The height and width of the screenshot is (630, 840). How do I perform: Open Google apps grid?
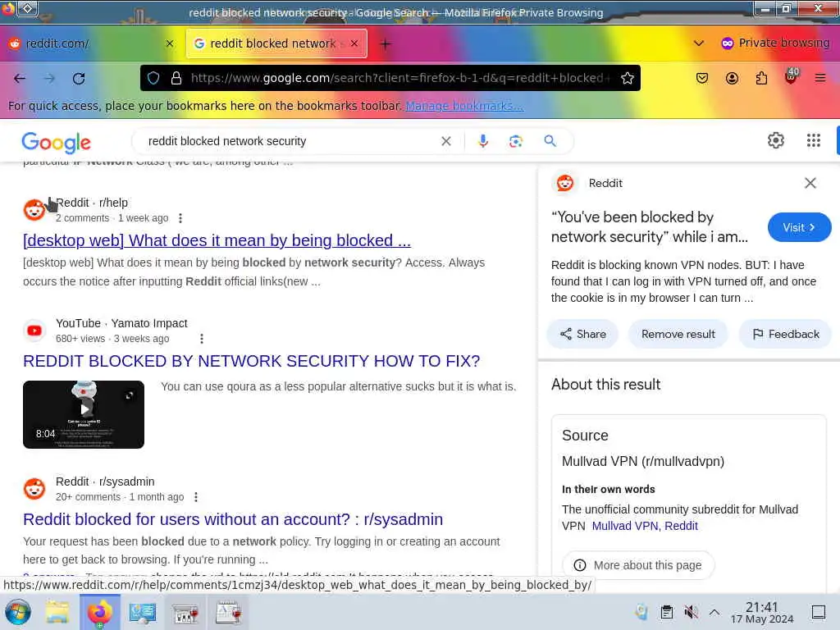pyautogui.click(x=813, y=140)
